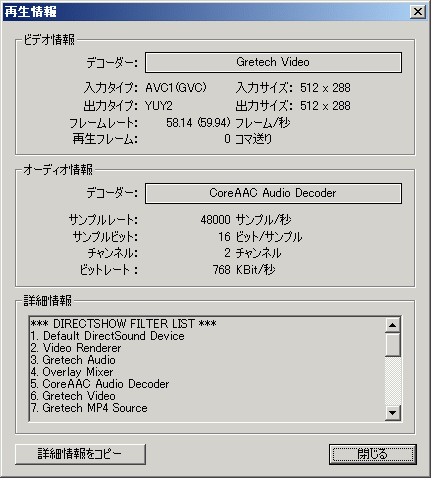Close the 再生情報 dialog with the X button
Image resolution: width=431 pixels, height=478 pixels.
click(x=417, y=12)
